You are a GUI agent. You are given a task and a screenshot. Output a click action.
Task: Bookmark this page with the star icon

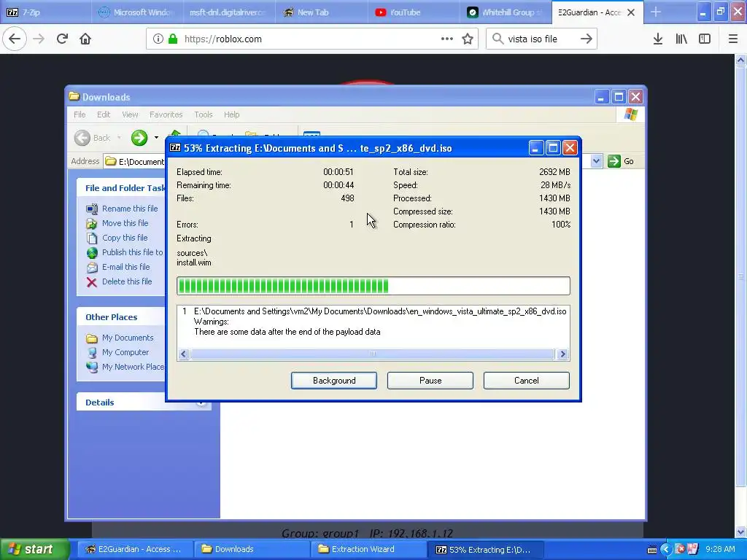click(468, 39)
